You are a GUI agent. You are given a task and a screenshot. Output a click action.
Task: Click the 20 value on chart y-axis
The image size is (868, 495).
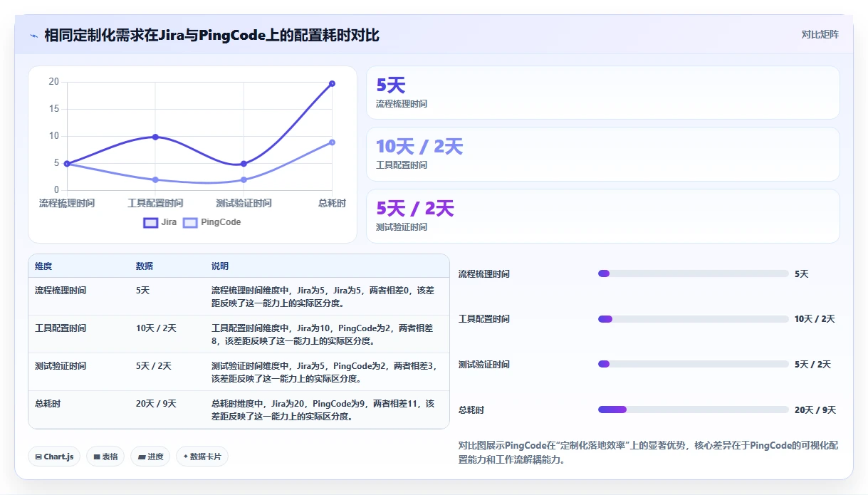[x=54, y=82]
